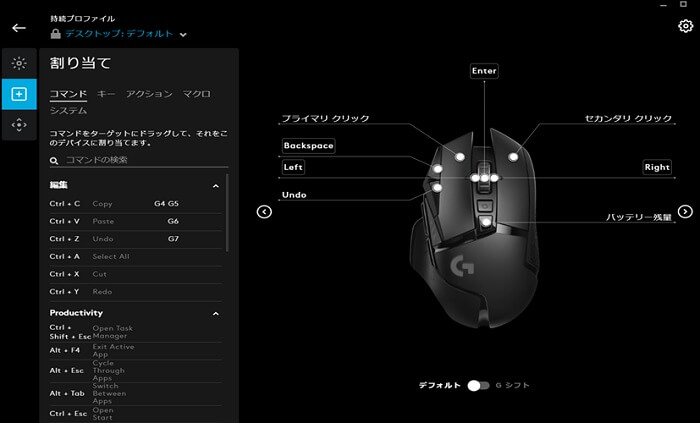700x423 pixels.
Task: Click the Left assignment label
Action: point(293,167)
